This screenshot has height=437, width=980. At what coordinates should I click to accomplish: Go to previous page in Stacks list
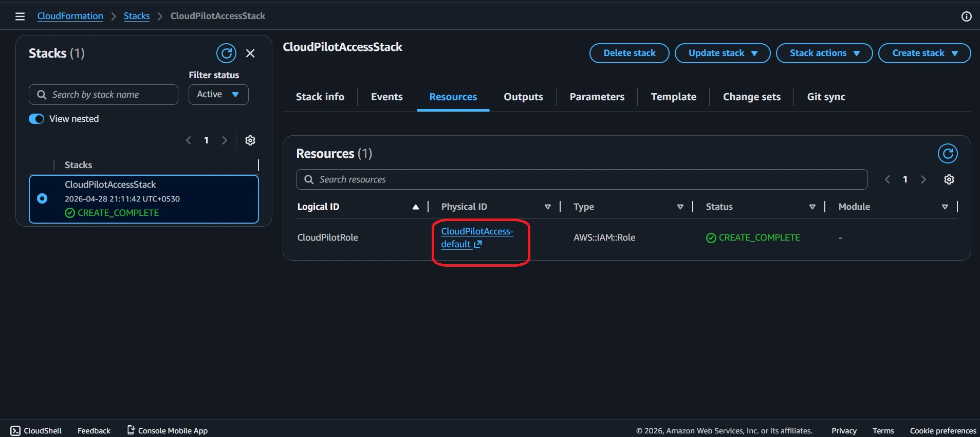point(189,140)
